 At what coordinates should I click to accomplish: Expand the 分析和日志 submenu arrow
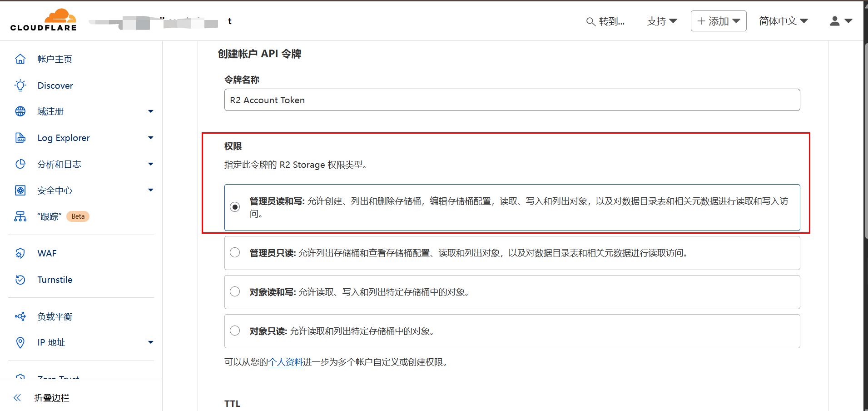[151, 164]
